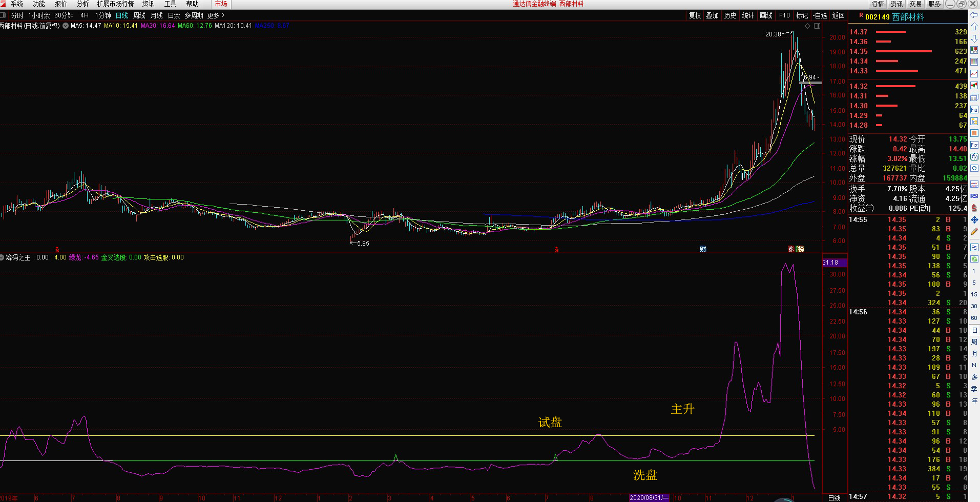Screen dimensions: 980x502
Task: Open the 报价 menu
Action: click(61, 4)
